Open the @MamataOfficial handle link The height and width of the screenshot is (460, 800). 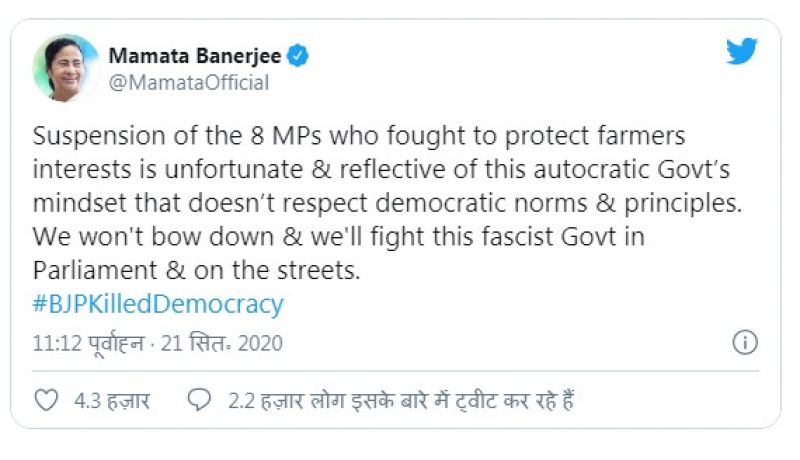coord(188,83)
